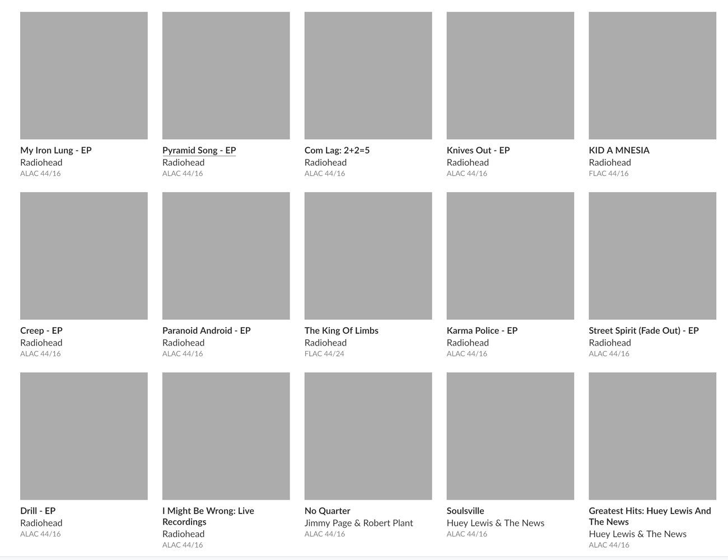The height and width of the screenshot is (560, 728).
Task: Click "ALAC 44/16" under Com Lag: 2+2=5
Action: pos(325,174)
